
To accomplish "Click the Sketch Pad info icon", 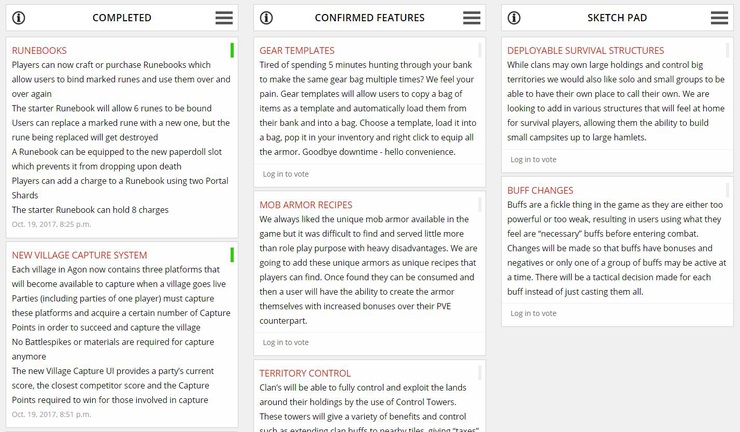I will point(514,18).
